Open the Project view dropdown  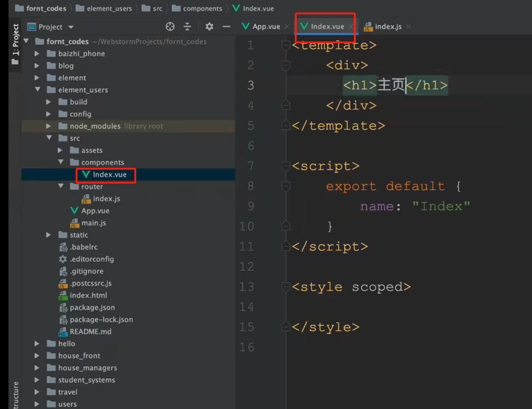coord(71,27)
